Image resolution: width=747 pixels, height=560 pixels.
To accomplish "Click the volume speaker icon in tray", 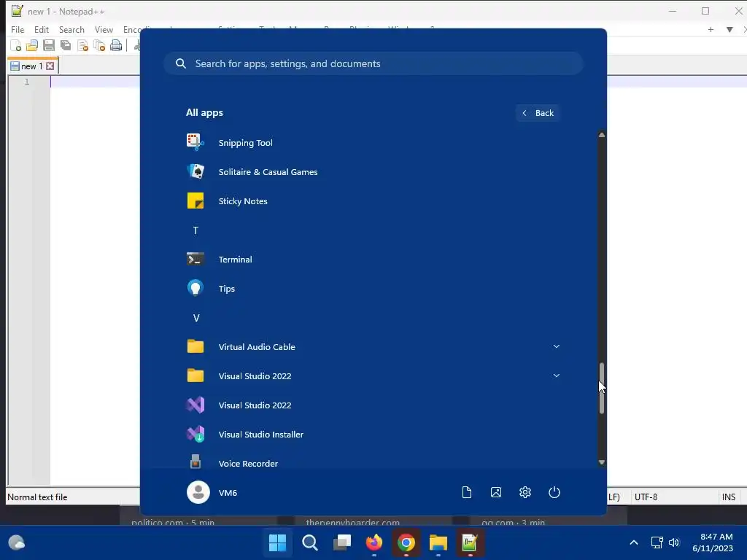I will 673,542.
